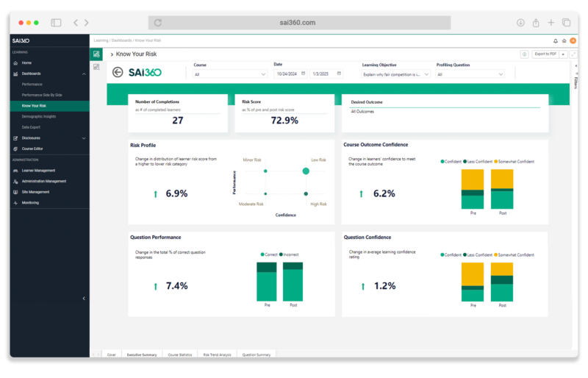The height and width of the screenshot is (378, 588).
Task: Click the back arrow beside SAI360 logo
Action: [118, 73]
